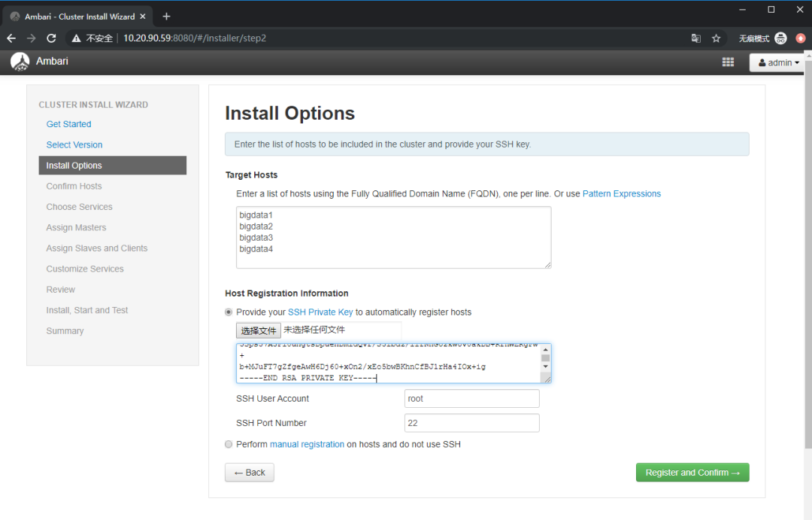The image size is (812, 520).
Task: Click the incognito mode icon
Action: pos(780,38)
